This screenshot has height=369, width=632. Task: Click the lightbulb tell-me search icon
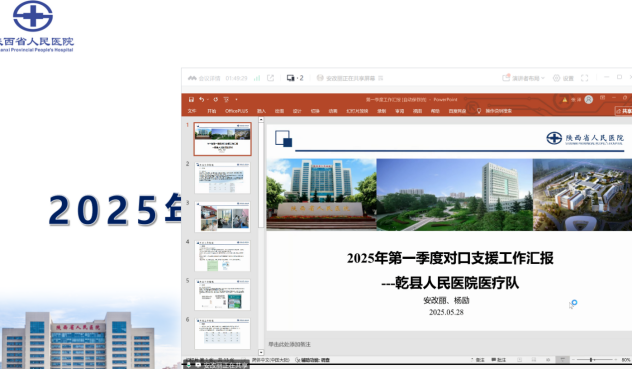(479, 111)
